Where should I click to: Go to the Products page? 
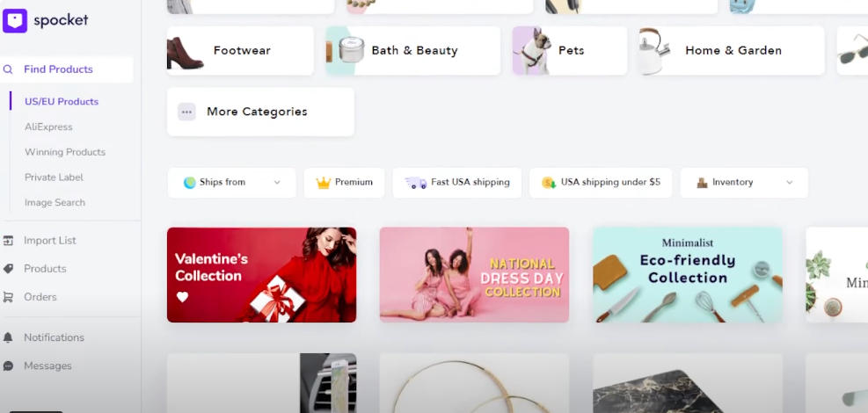45,269
